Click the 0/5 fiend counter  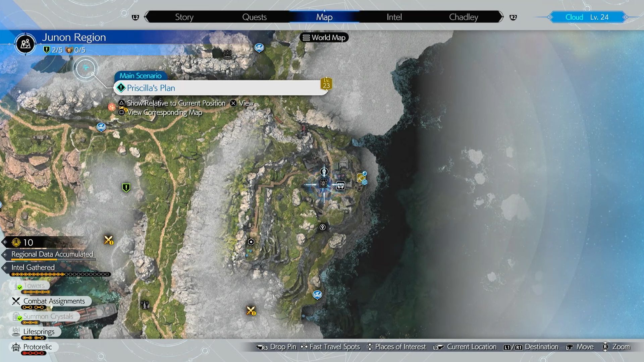point(75,50)
